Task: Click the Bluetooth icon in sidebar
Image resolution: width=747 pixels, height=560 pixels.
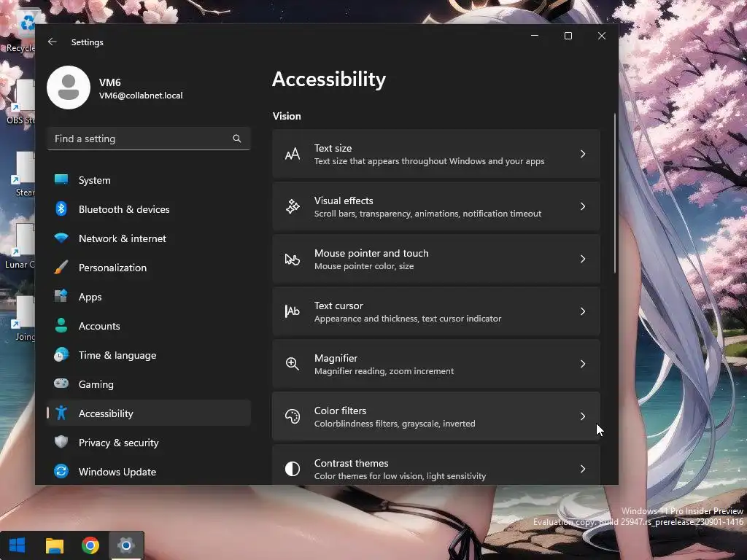Action: pyautogui.click(x=61, y=209)
